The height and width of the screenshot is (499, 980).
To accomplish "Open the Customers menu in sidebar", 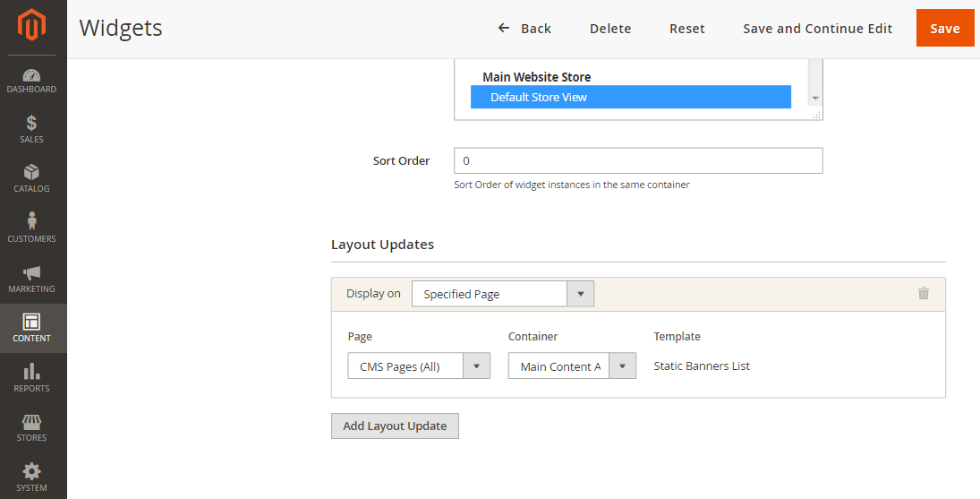I will click(32, 228).
